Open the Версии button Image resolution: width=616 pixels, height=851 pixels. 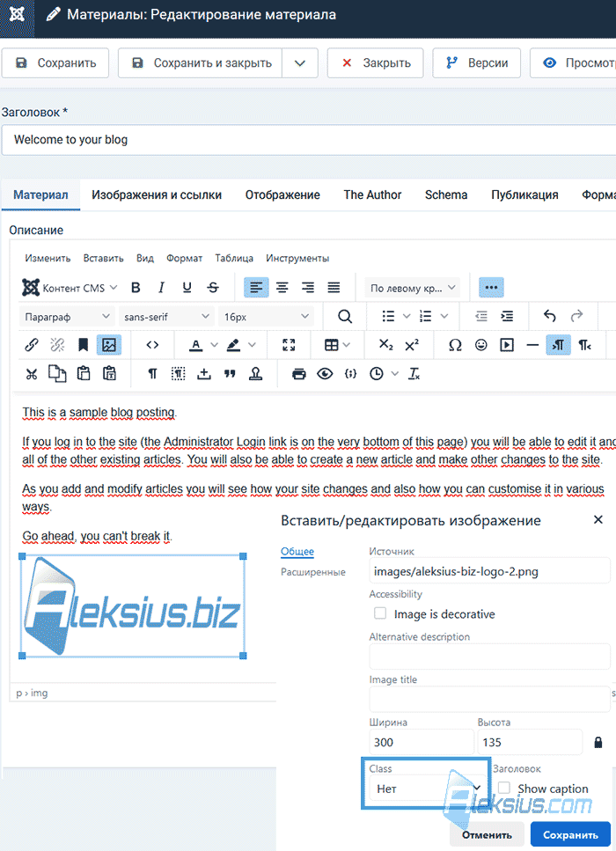(x=476, y=63)
